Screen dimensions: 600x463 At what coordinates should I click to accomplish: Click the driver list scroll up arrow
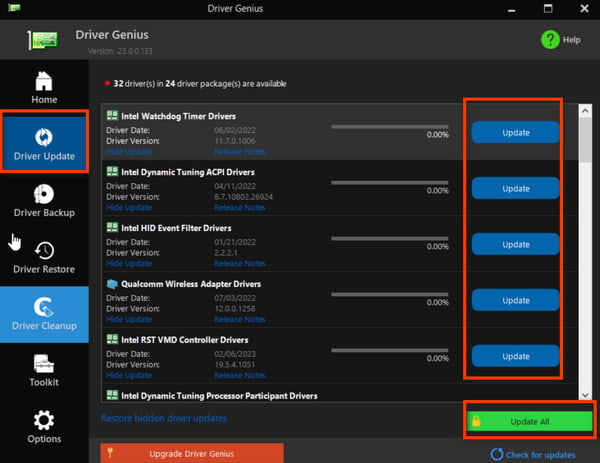click(x=585, y=111)
